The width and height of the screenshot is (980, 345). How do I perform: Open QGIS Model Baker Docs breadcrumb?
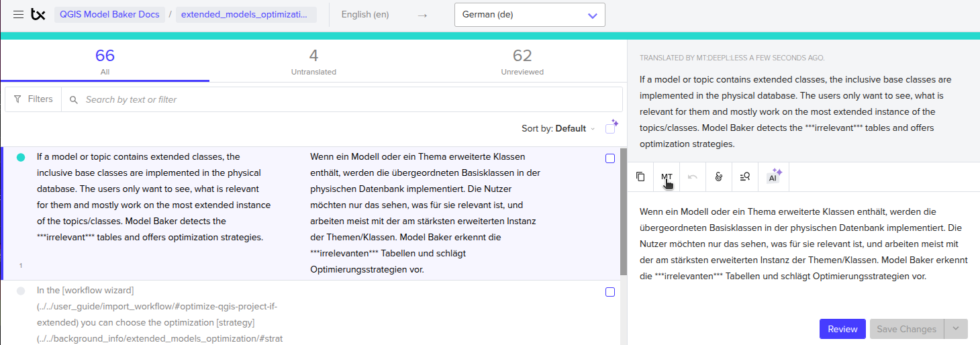coord(109,14)
